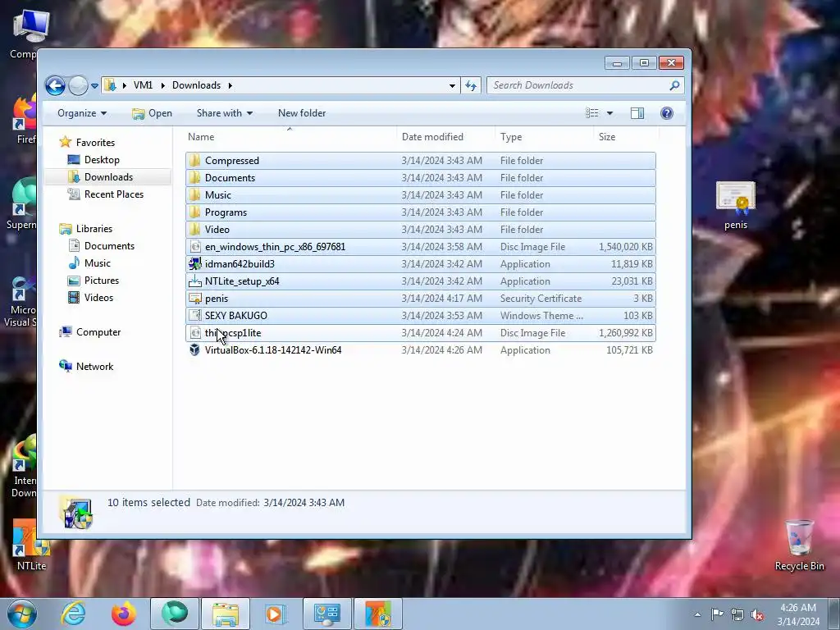840x630 pixels.
Task: Click in the Search Downloads field
Action: click(578, 85)
